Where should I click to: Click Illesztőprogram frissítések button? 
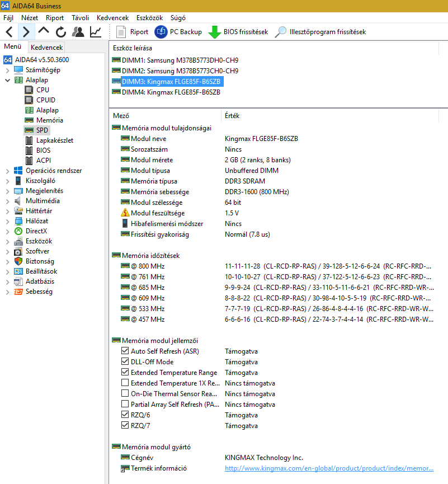(x=320, y=32)
